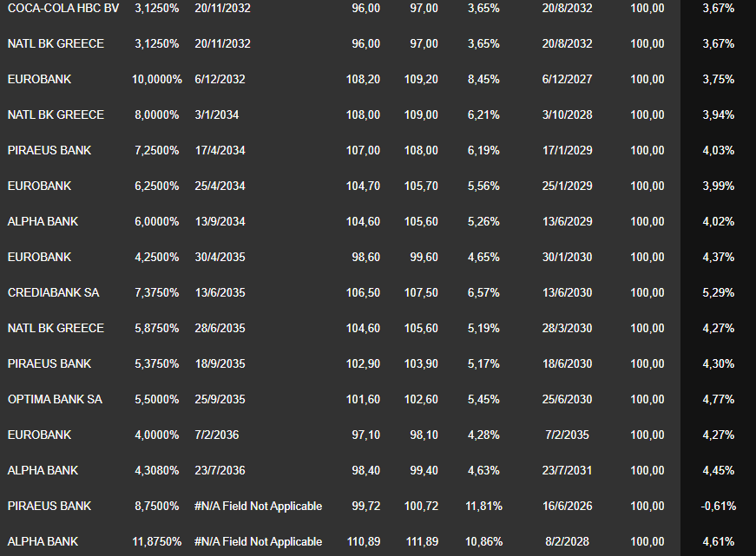Select the yield value 6,57%
This screenshot has width=756, height=556.
coord(483,292)
